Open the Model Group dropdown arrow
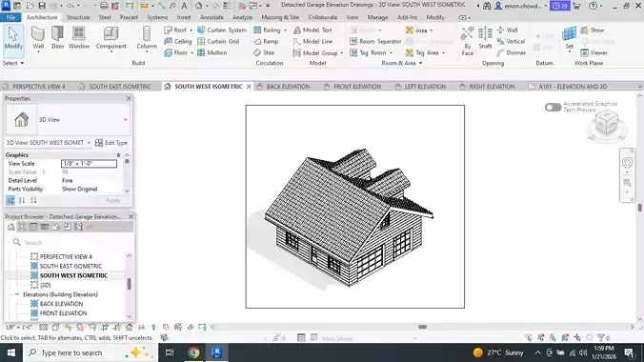644x362 pixels. [x=341, y=53]
